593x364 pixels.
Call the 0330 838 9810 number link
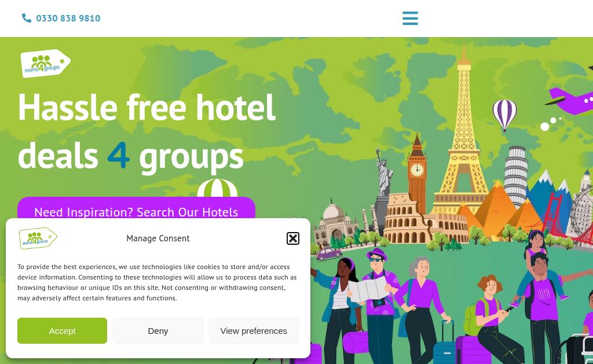pos(68,18)
